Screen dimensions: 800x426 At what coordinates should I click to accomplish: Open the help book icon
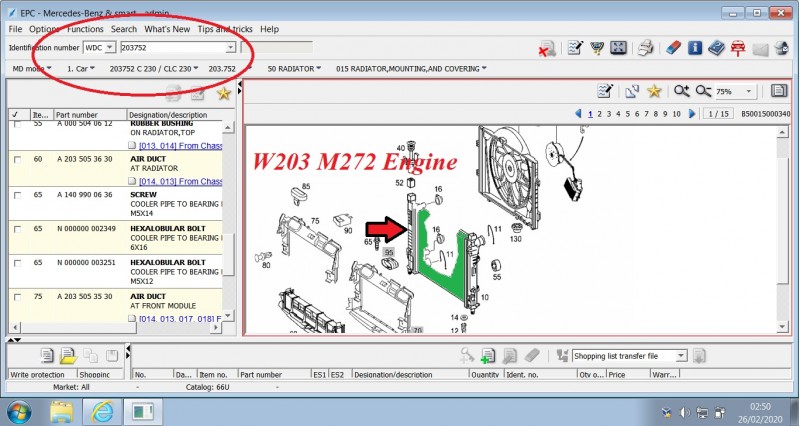point(716,48)
